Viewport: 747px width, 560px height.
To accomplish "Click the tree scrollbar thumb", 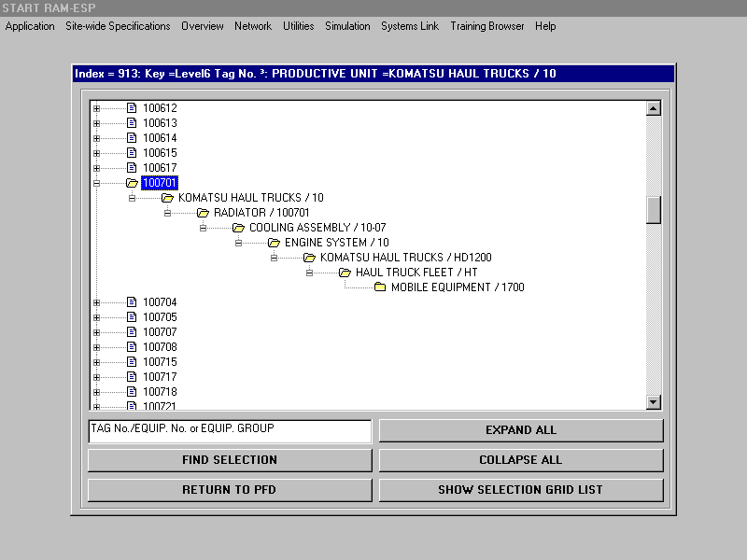I will 653,210.
